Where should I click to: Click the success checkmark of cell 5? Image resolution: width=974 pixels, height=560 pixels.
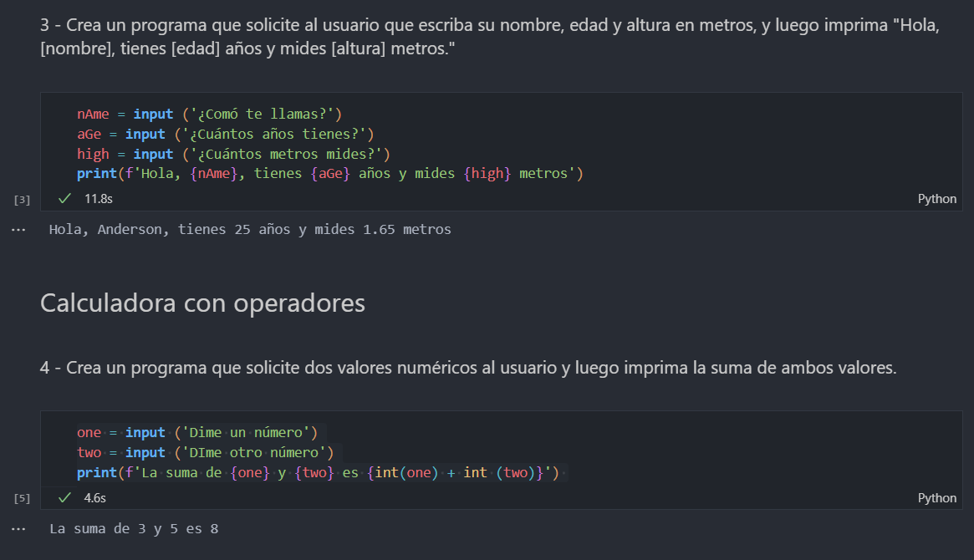[x=64, y=498]
